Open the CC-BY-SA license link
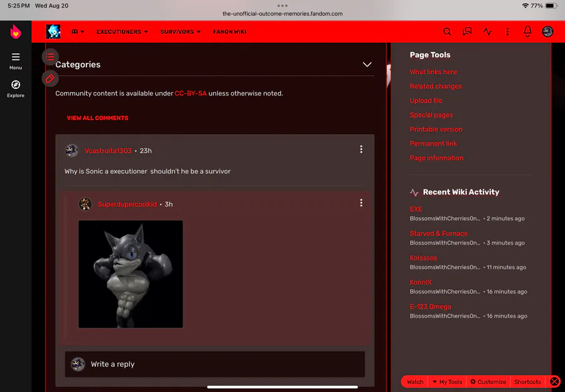This screenshot has height=392, width=565. (x=191, y=93)
